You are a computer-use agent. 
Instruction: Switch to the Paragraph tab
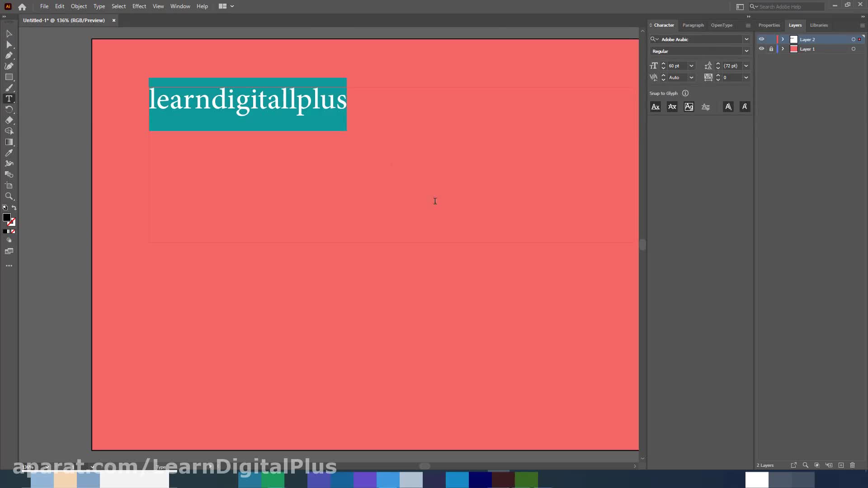[693, 25]
